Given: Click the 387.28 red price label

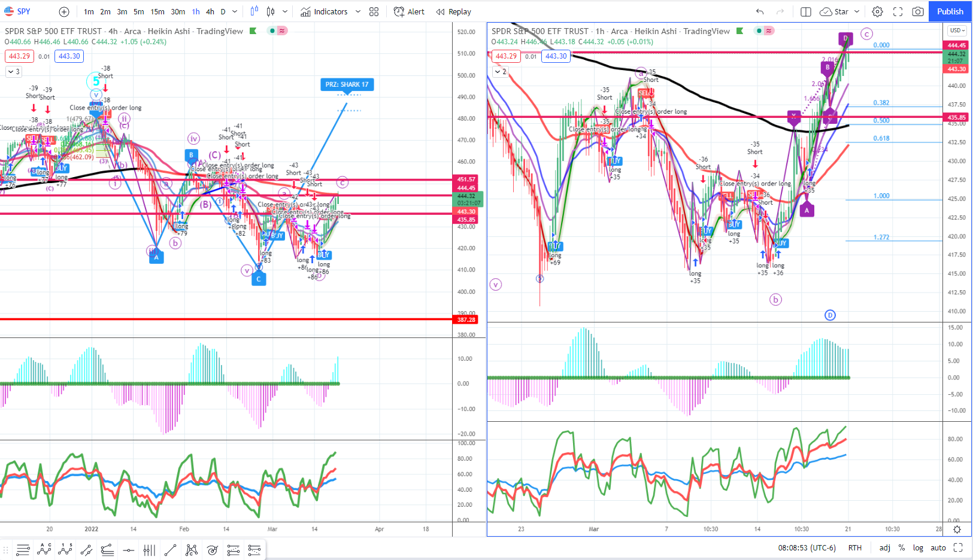Looking at the screenshot, I should pyautogui.click(x=466, y=319).
